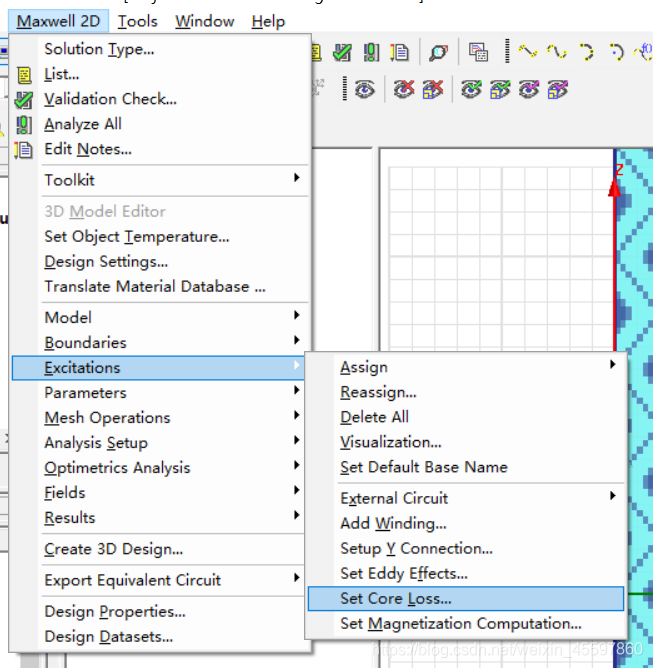This screenshot has height=668, width=653.
Task: Expand the Results submenu
Action: [158, 518]
